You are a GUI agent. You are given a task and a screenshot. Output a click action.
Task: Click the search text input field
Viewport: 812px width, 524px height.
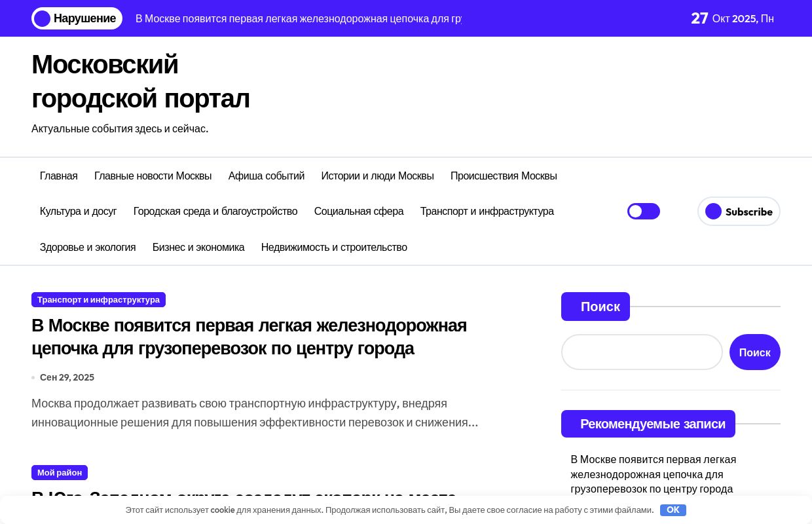[x=642, y=352]
